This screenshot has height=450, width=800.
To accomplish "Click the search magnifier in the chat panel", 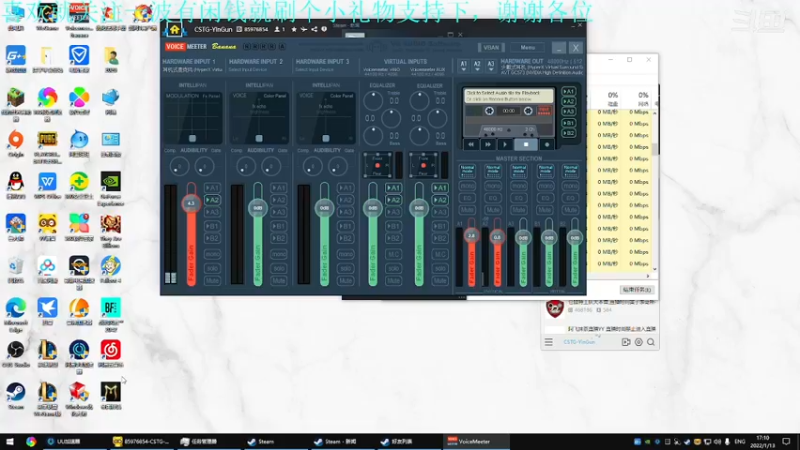I will click(x=651, y=342).
